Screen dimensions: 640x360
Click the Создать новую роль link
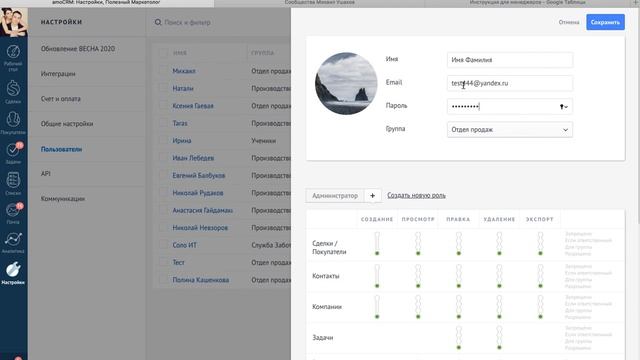(x=416, y=196)
